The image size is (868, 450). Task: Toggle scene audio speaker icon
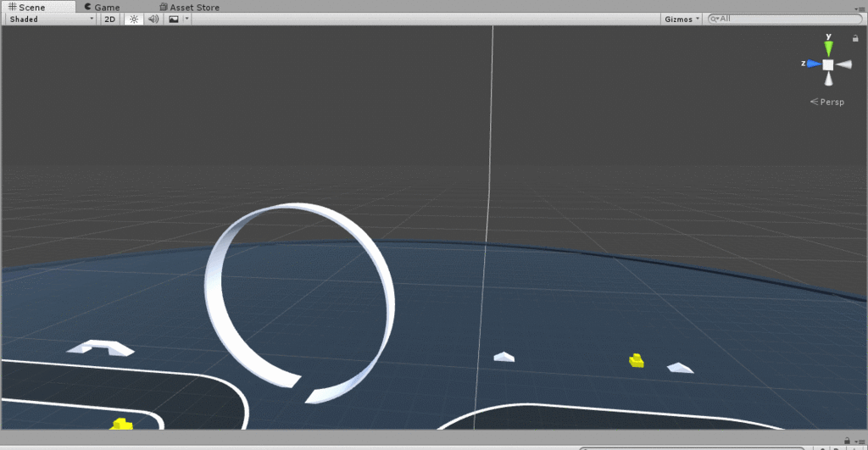pyautogui.click(x=153, y=19)
